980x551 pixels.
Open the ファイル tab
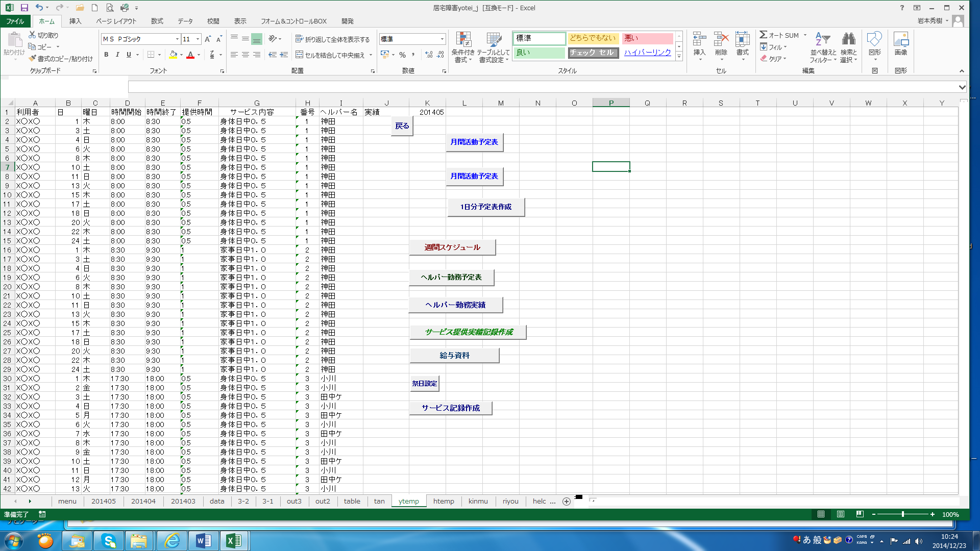pyautogui.click(x=15, y=21)
